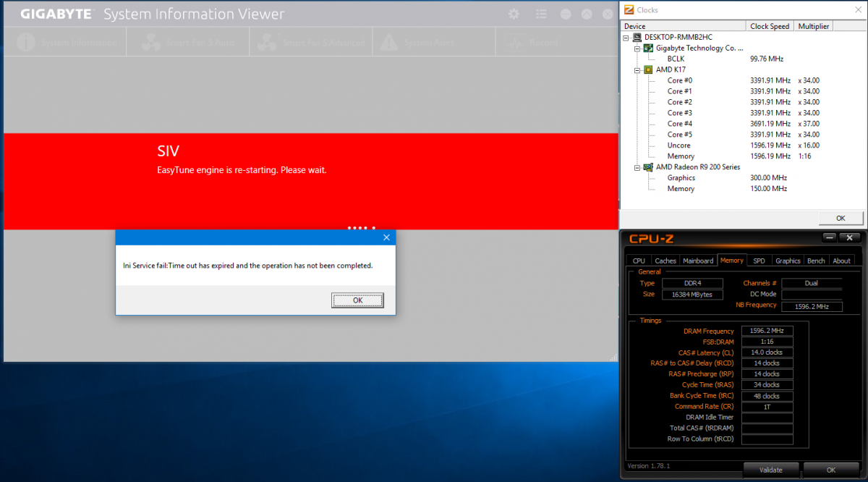
Task: Close the CPU-Z window with its X
Action: pyautogui.click(x=851, y=237)
